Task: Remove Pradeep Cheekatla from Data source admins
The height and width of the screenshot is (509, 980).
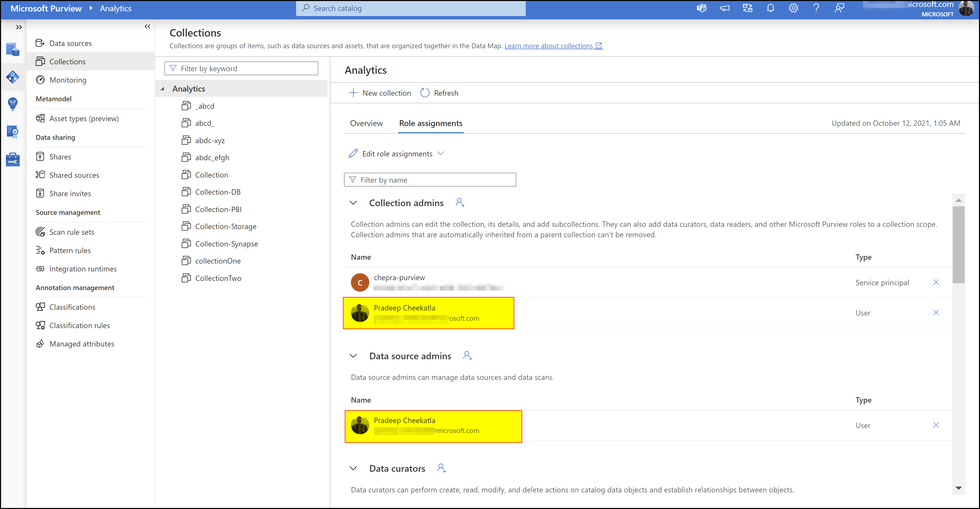Action: [x=936, y=425]
